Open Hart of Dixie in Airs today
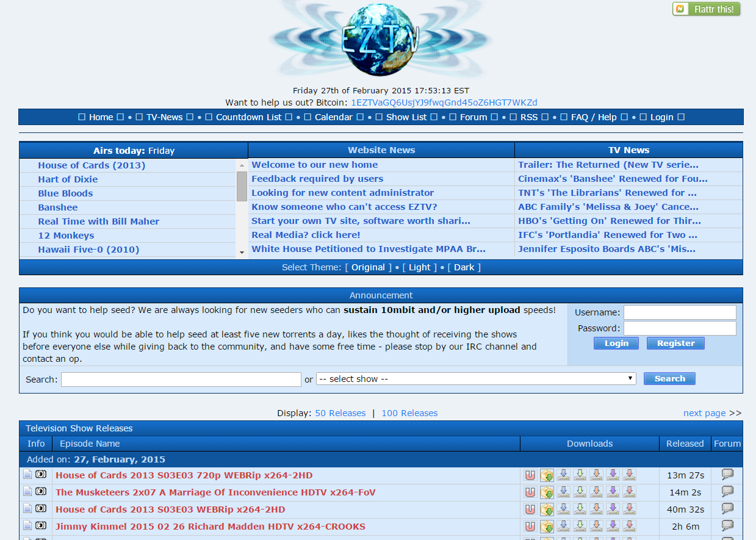This screenshot has height=540, width=756. (68, 179)
